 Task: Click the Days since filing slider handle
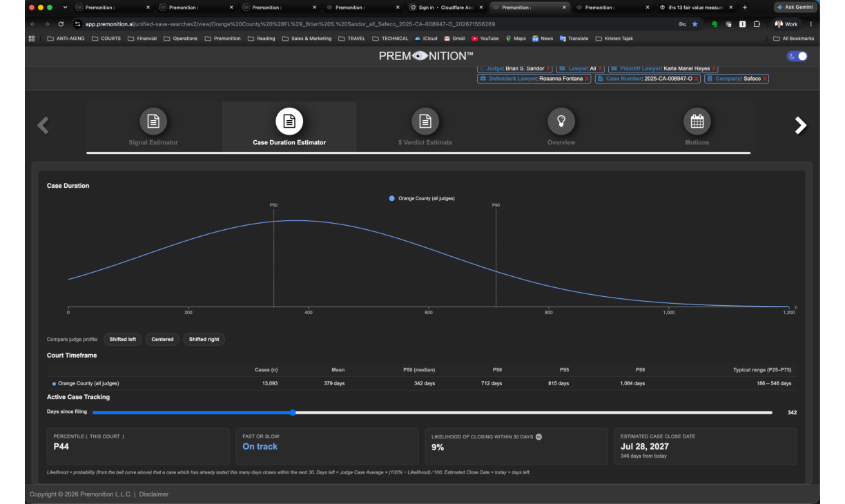[293, 412]
